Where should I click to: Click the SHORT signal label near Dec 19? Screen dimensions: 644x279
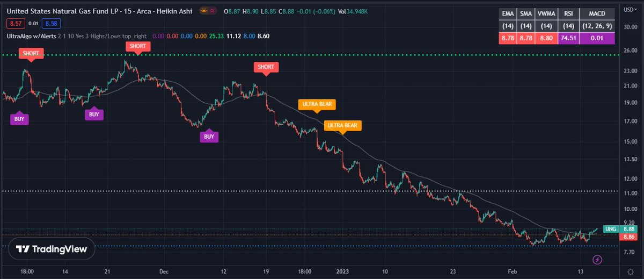pos(266,67)
